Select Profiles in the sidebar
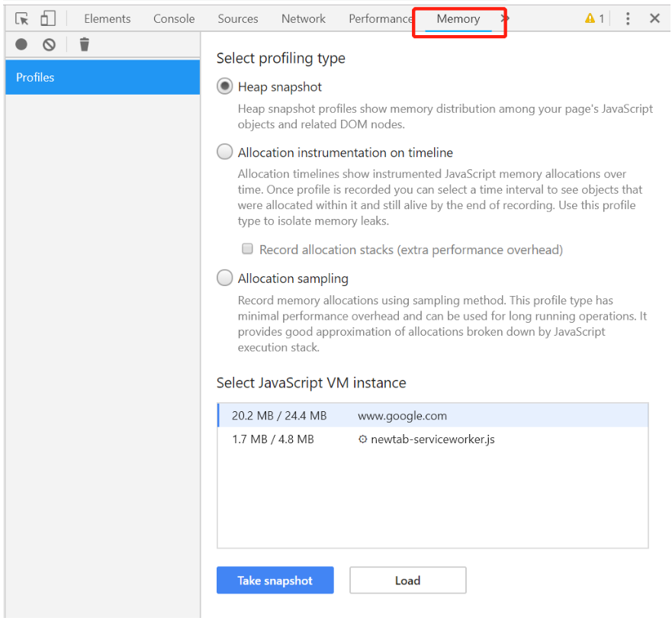 (x=102, y=77)
